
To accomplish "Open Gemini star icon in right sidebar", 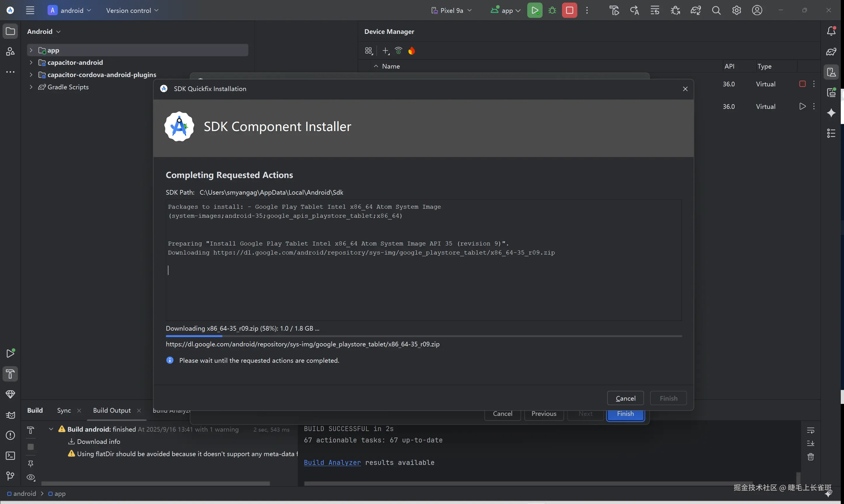I will [x=831, y=113].
